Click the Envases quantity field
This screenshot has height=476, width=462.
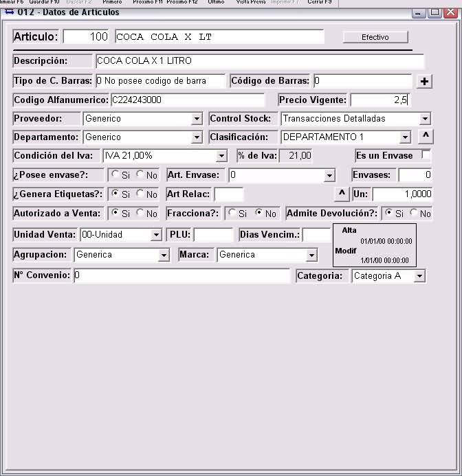415,175
